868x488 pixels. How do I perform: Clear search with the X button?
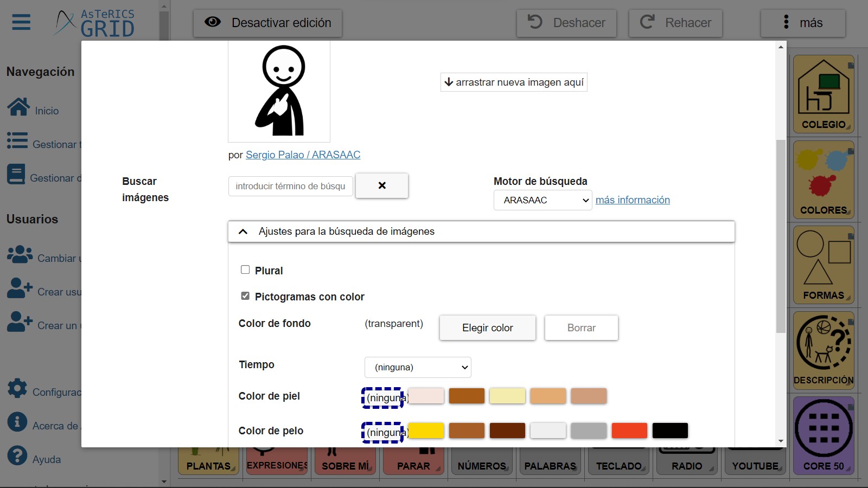(x=381, y=185)
